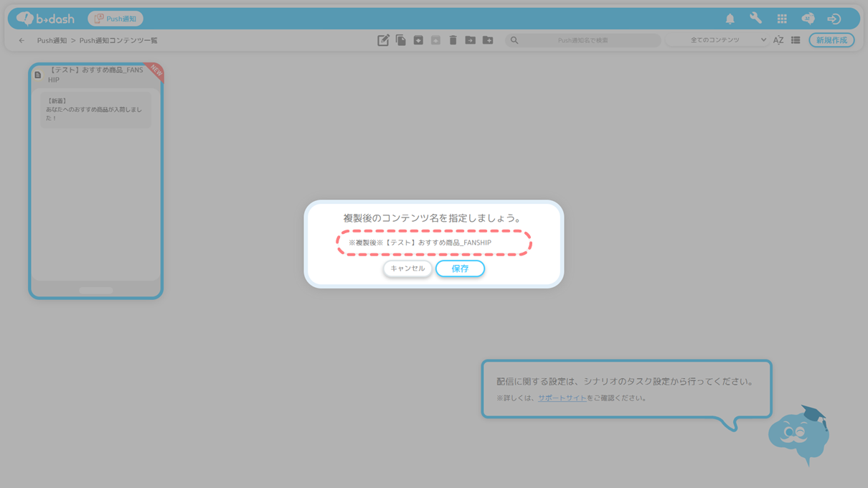Select the おすすめ商品_FANSHIP content card
This screenshot has height=488, width=868.
pyautogui.click(x=95, y=179)
